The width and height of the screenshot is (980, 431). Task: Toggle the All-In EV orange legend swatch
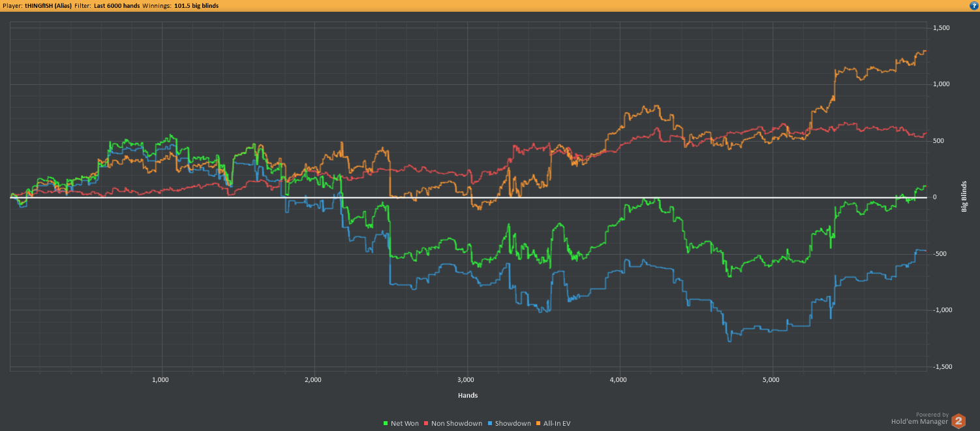coord(538,424)
